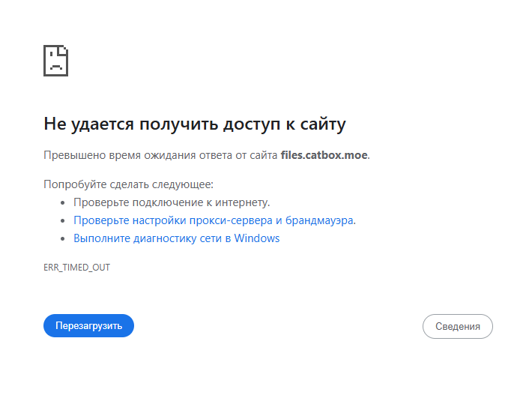Click the frowning mouth on the error icon
The width and height of the screenshot is (532, 398).
tap(56, 67)
